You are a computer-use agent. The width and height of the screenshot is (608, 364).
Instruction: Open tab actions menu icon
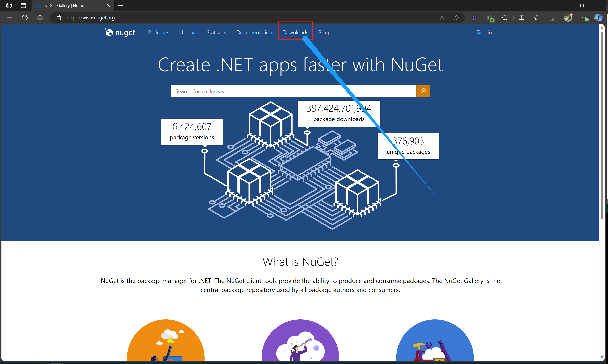click(x=23, y=5)
